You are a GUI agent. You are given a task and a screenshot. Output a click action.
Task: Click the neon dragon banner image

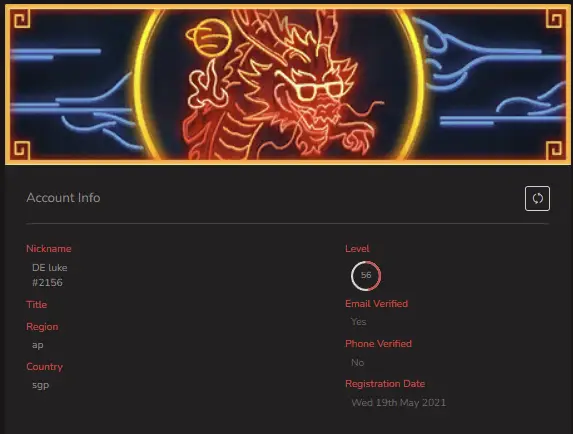pyautogui.click(x=288, y=84)
